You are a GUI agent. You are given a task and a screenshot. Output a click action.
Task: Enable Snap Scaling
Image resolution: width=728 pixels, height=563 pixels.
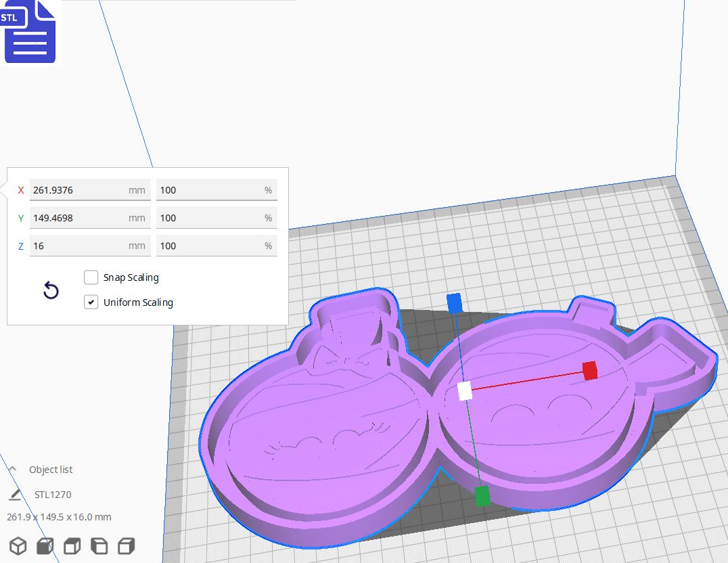pos(91,277)
